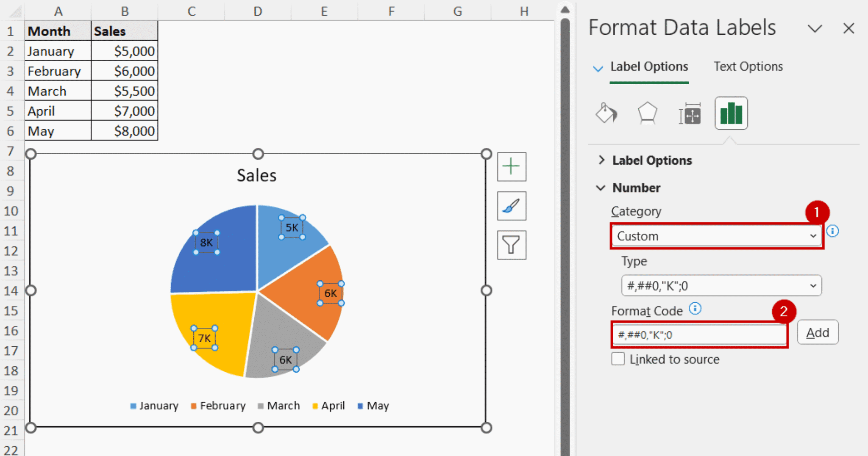Click the Add button
Viewport: 868px width, 456px height.
coord(817,333)
